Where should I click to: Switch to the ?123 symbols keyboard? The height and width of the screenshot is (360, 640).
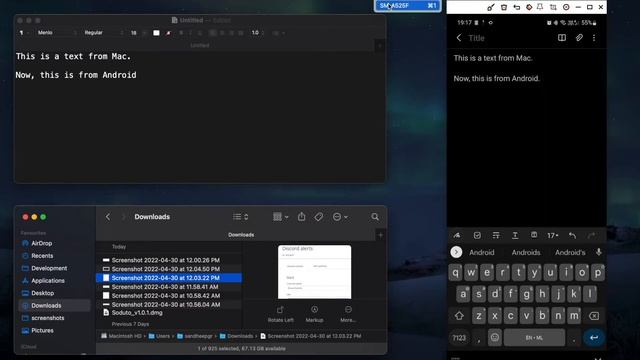(459, 338)
